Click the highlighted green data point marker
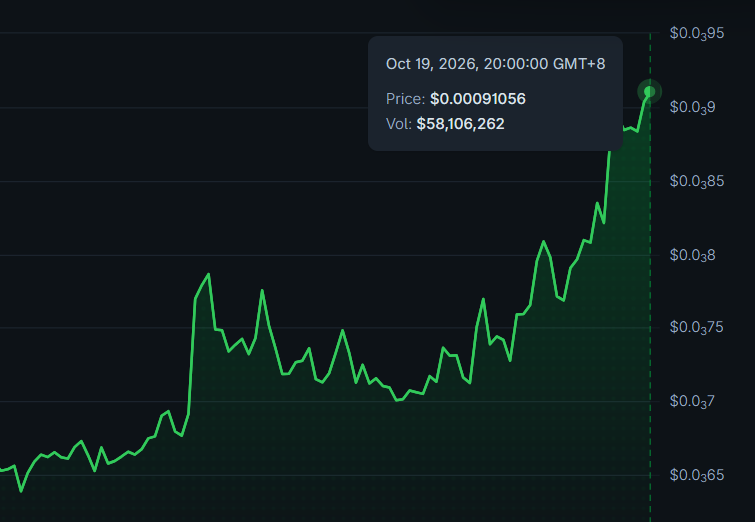This screenshot has width=755, height=522. tap(650, 91)
